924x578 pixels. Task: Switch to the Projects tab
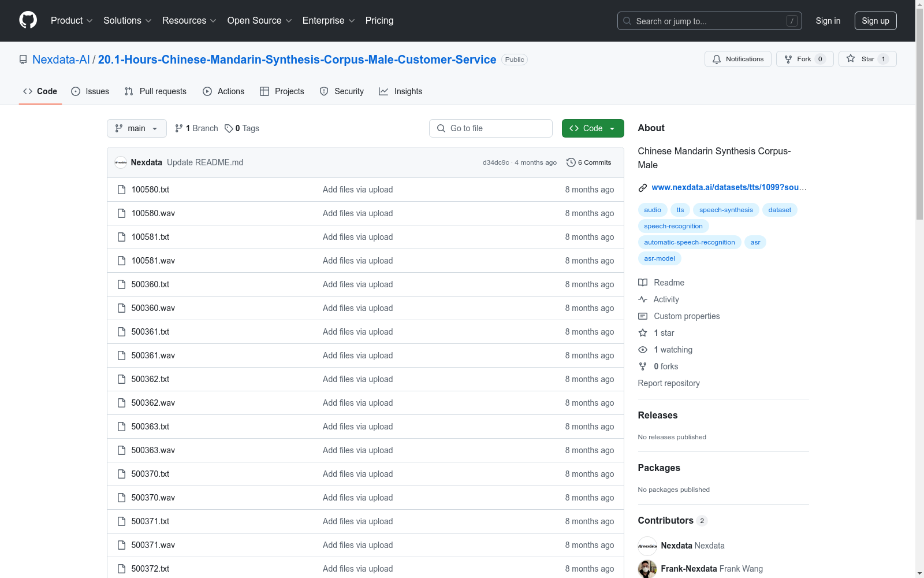(282, 91)
